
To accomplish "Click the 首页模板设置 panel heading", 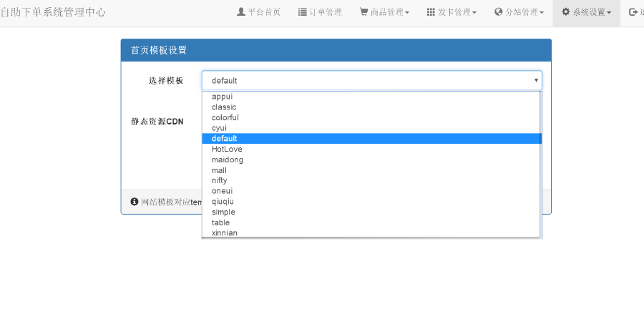I will pyautogui.click(x=159, y=50).
